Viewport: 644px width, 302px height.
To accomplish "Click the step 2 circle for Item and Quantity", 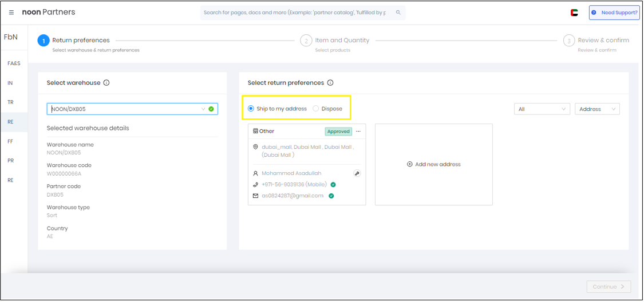I will coord(306,41).
